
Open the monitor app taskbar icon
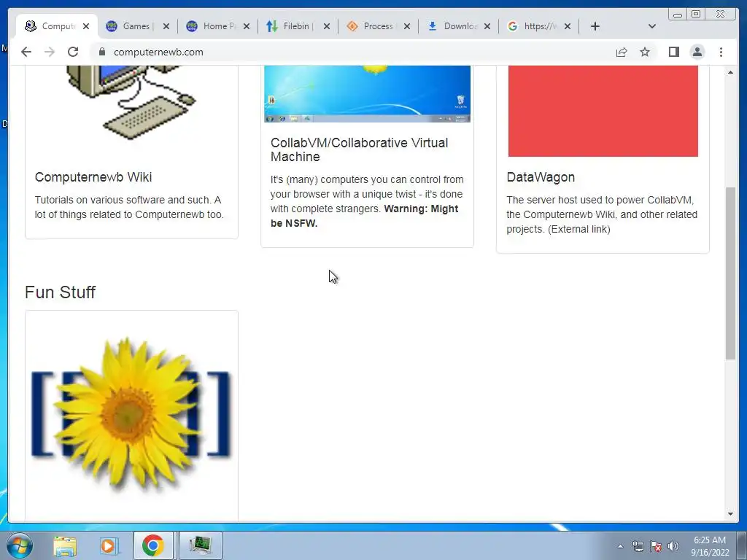coord(200,545)
